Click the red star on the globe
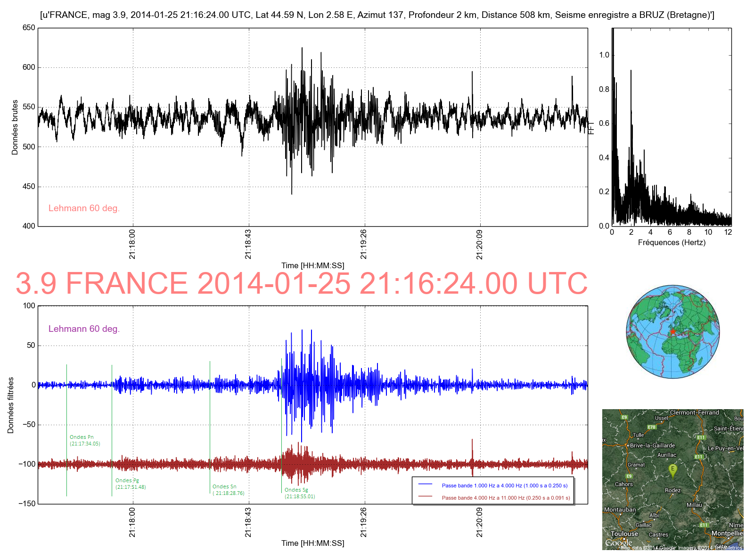This screenshot has width=754, height=560. tap(672, 331)
